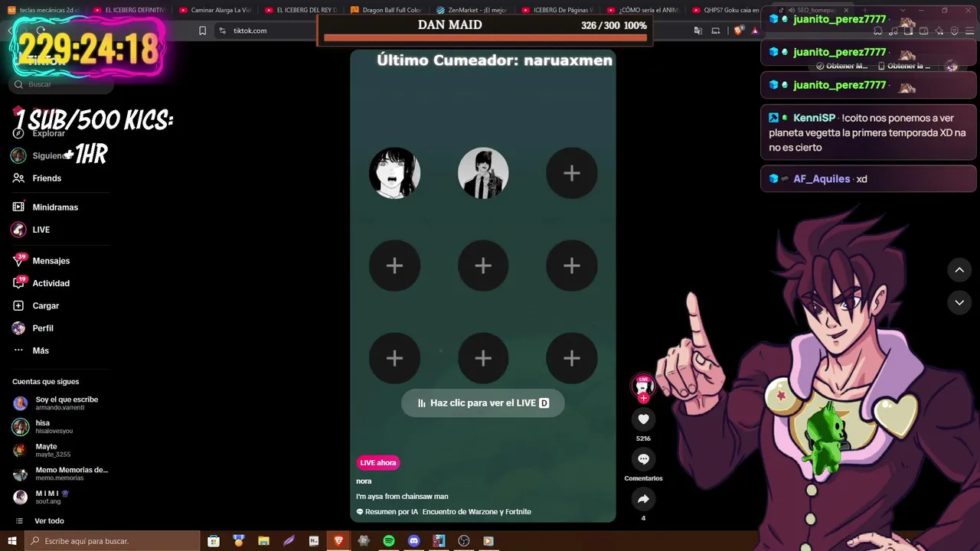Switch to 'ICEBERG De Páginas' tab
Viewport: 980px width, 551px height.
click(x=558, y=10)
